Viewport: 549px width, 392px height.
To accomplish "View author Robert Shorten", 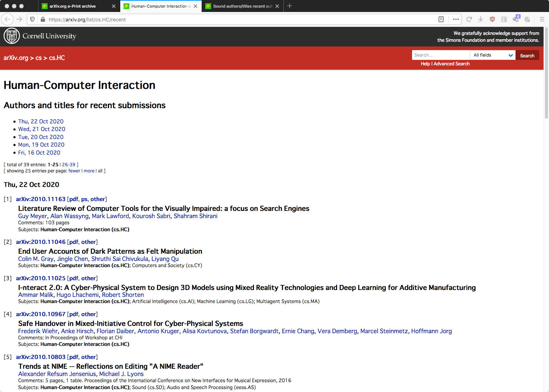I will pos(123,295).
